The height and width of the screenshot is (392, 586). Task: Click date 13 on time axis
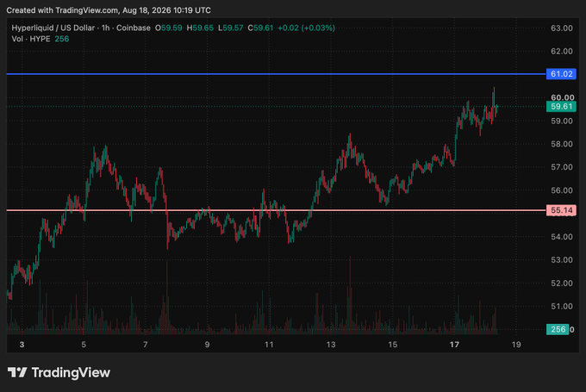pos(331,345)
